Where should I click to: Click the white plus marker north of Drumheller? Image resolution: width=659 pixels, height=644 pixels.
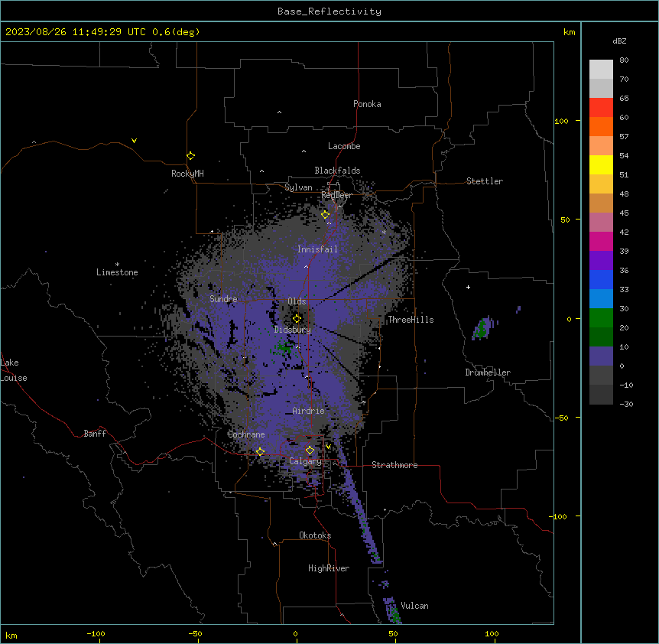pos(468,287)
